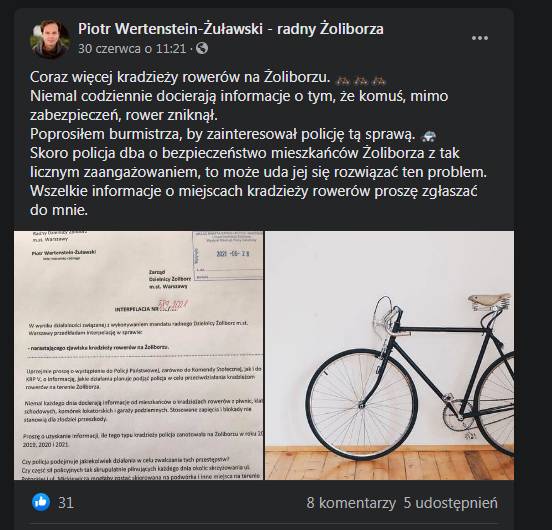Click the author's profile picture
Viewport: 552px width, 530px height.
click(x=49, y=39)
